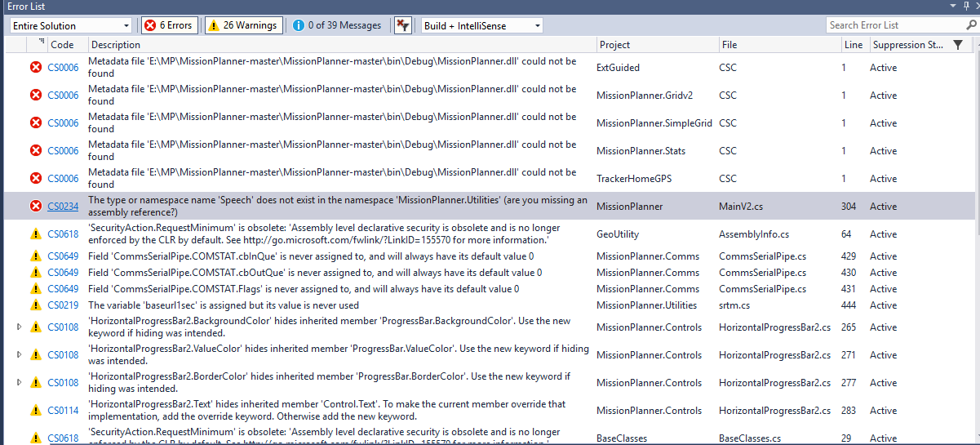Open CS0618 link in GeoUtility row
The width and height of the screenshot is (980, 445).
click(63, 234)
